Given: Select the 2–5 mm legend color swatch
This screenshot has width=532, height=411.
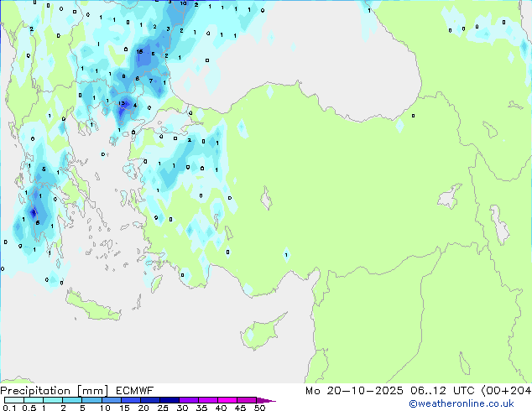Looking at the screenshot, I should click(x=72, y=400).
